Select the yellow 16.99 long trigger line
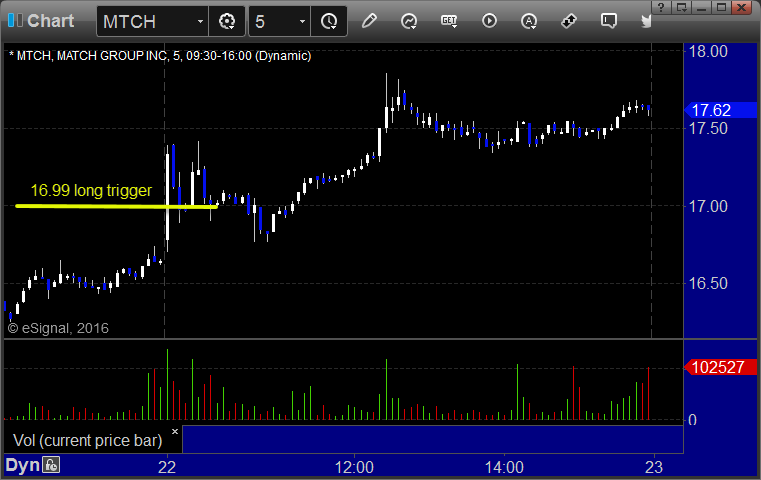This screenshot has height=480, width=761. pyautogui.click(x=116, y=206)
